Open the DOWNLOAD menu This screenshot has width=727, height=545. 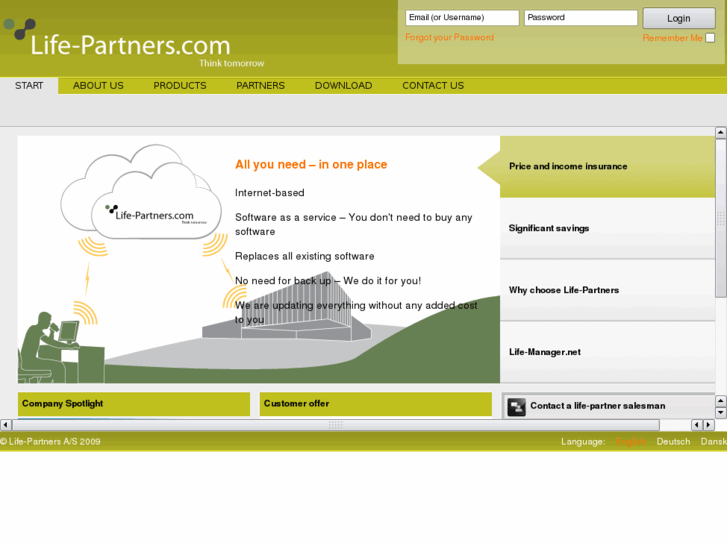pos(344,86)
